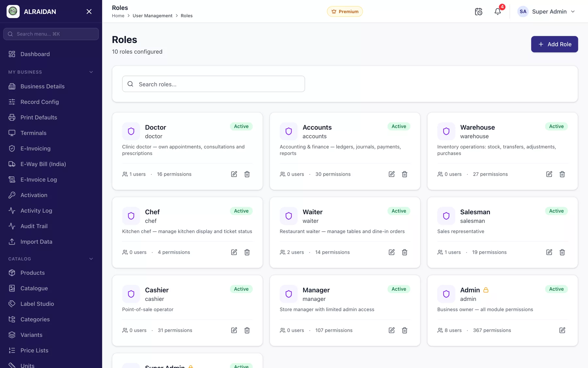Go to Home breadcrumb

coord(118,16)
